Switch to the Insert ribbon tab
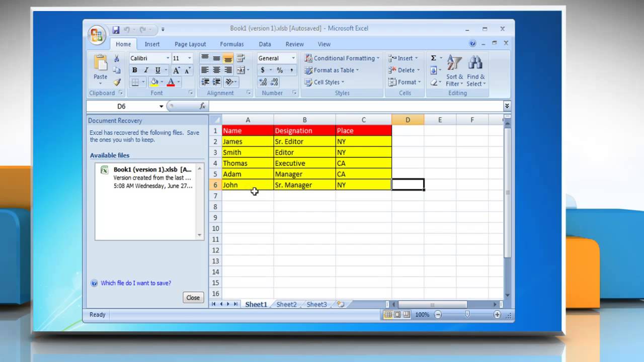 tap(152, 44)
